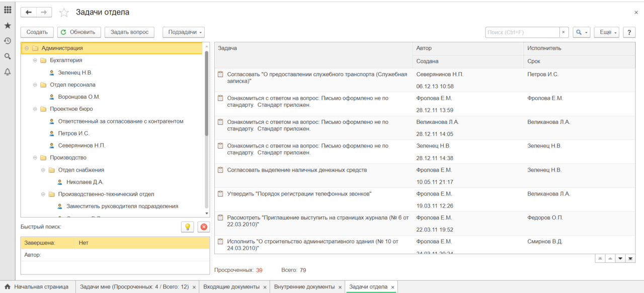Click the Создать button
Screen dimensions: 644x293
pyautogui.click(x=37, y=32)
